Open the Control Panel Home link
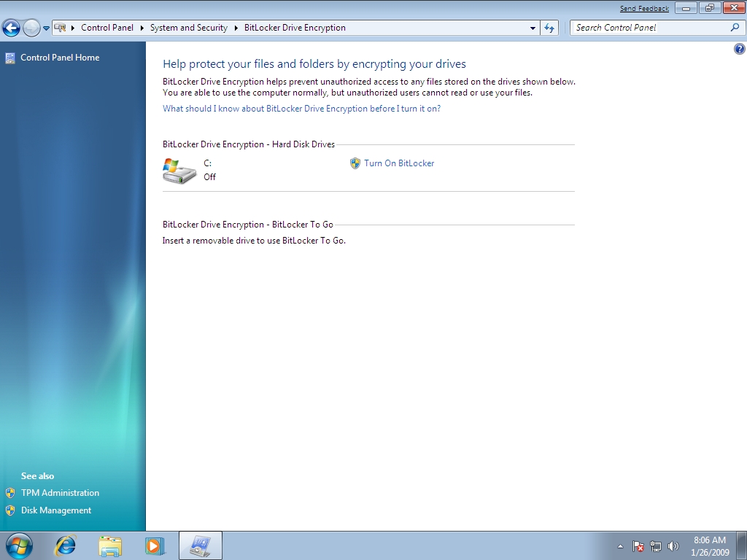Screen dimensions: 747x560 click(60, 58)
